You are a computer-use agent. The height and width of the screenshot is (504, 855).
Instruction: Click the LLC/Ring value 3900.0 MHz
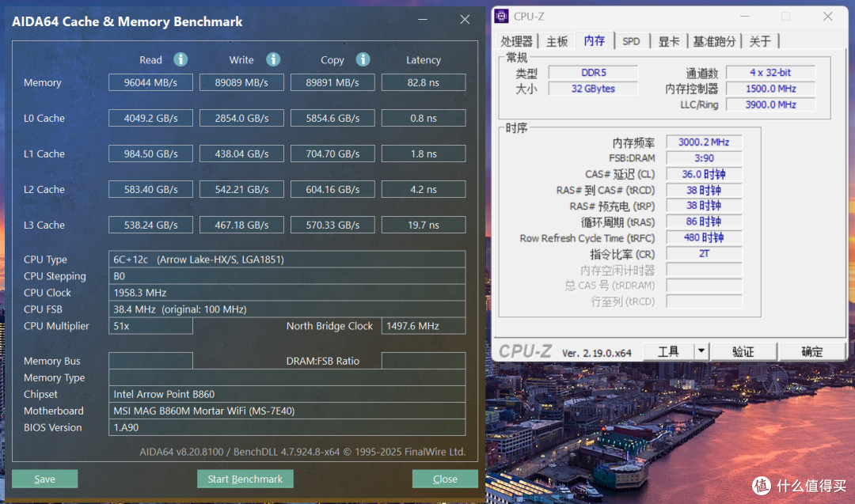tap(770, 104)
